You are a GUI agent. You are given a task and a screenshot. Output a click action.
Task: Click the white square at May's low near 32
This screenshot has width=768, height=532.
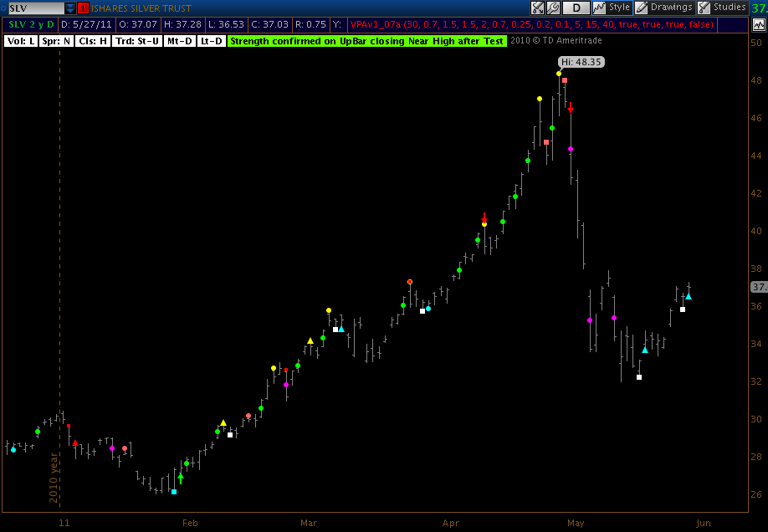point(639,377)
